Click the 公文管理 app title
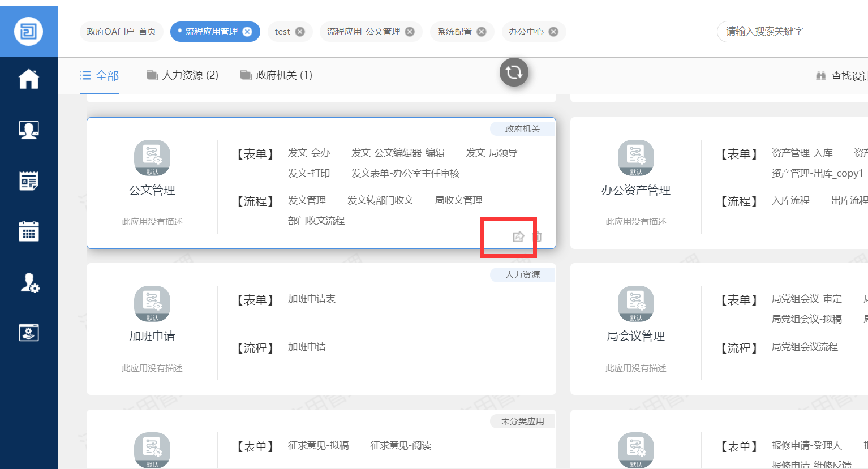The image size is (868, 469). tap(152, 190)
